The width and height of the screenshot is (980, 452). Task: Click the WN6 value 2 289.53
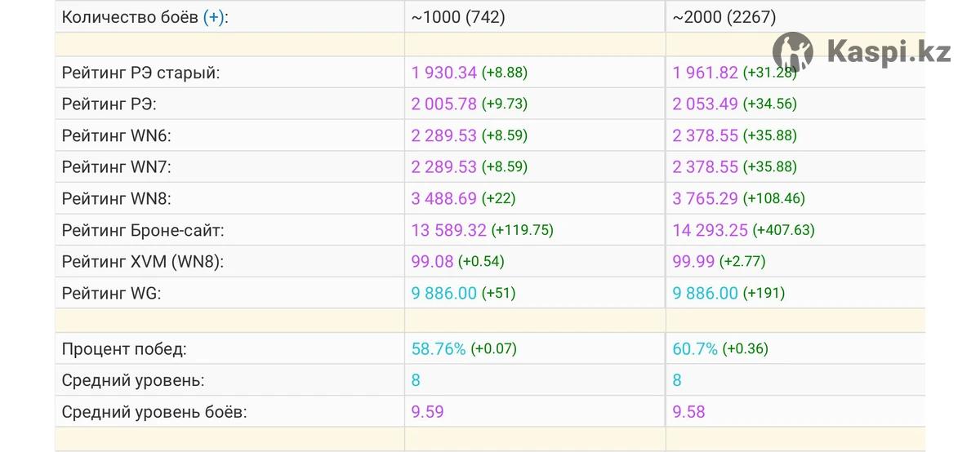(x=444, y=135)
